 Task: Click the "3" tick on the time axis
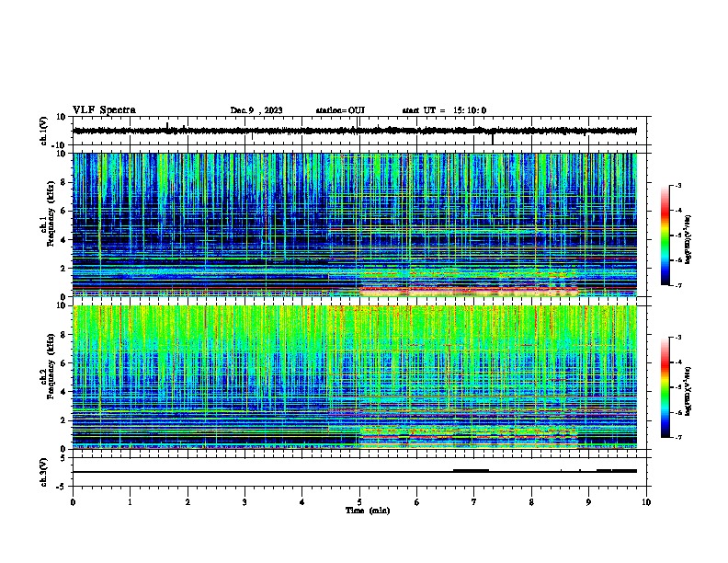tap(245, 501)
